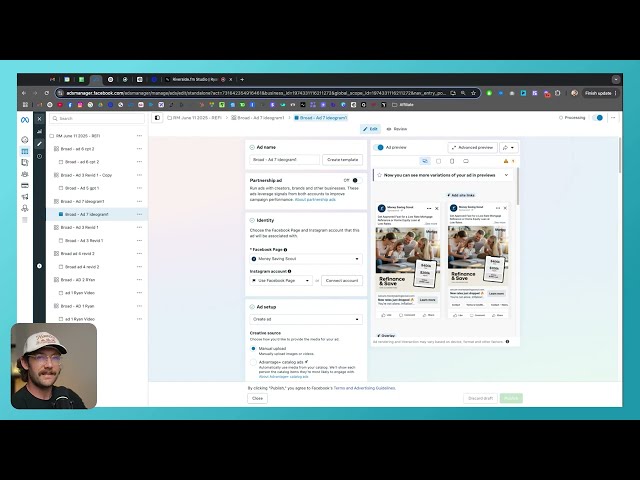Open the Billing card icon in sidebar

pyautogui.click(x=25, y=185)
